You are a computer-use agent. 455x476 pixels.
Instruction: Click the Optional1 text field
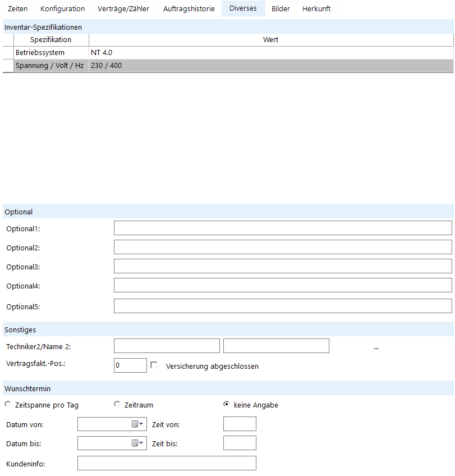(283, 228)
